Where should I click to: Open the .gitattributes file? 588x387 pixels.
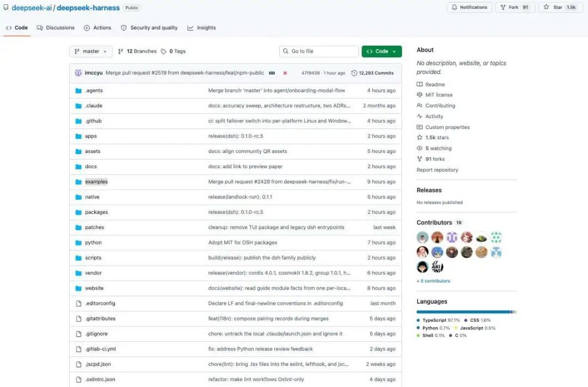pyautogui.click(x=100, y=318)
